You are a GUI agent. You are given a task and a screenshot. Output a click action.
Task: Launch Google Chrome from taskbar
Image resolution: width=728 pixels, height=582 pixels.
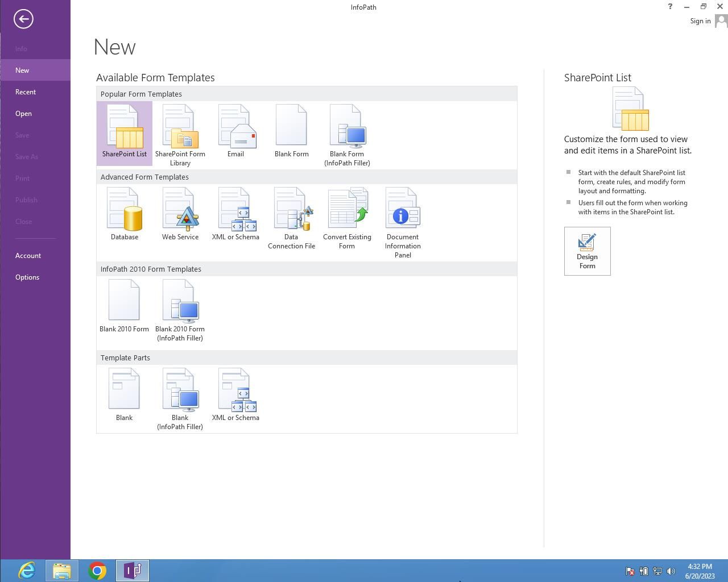pos(97,570)
